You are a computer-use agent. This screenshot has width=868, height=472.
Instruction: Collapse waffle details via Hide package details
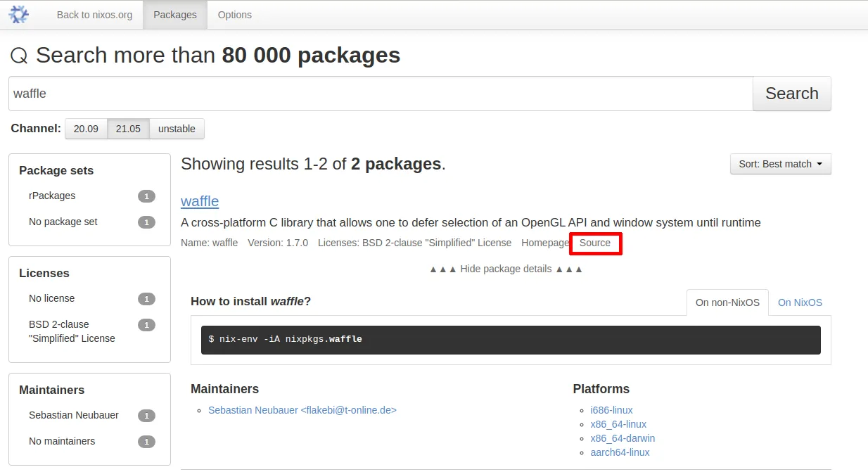504,269
